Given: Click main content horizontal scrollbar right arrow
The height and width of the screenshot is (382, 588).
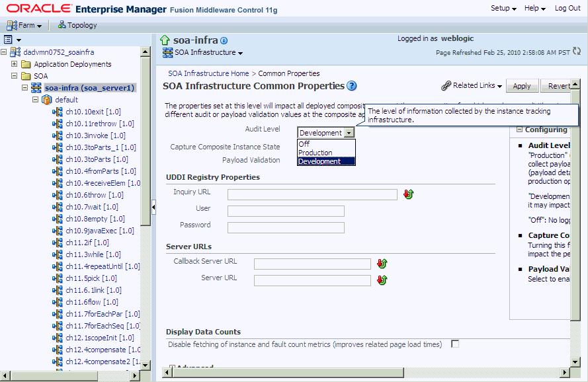Looking at the screenshot, I should (x=565, y=372).
